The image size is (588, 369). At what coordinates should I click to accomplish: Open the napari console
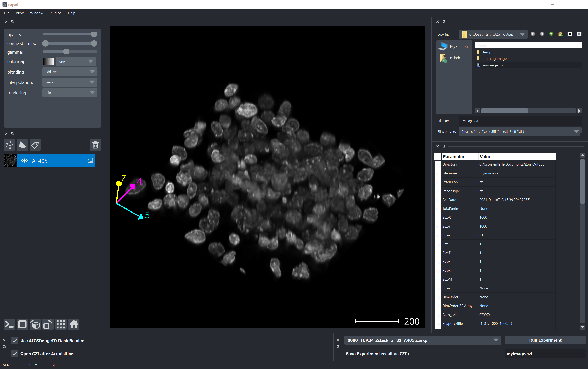9,324
